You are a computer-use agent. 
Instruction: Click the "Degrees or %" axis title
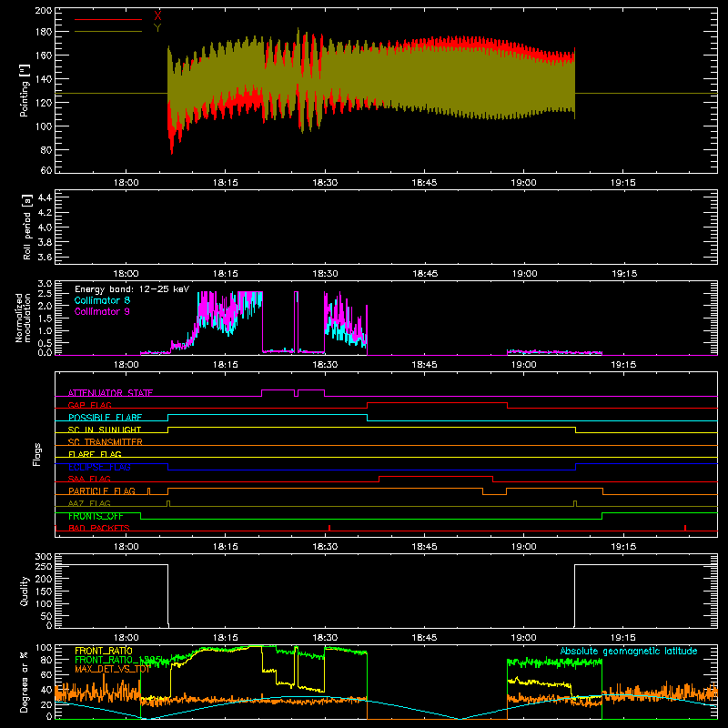tap(25, 682)
